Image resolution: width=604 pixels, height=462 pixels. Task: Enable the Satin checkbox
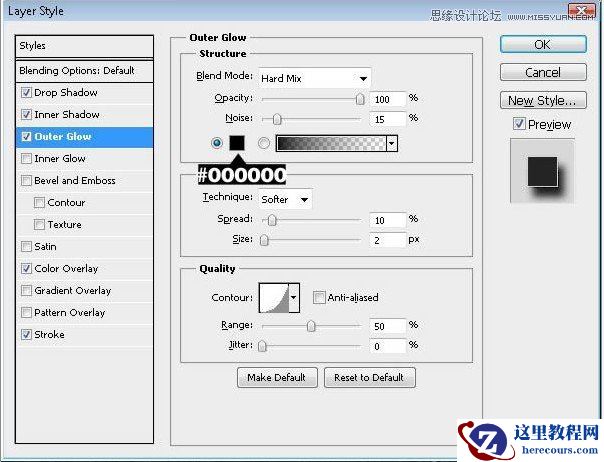pos(26,246)
